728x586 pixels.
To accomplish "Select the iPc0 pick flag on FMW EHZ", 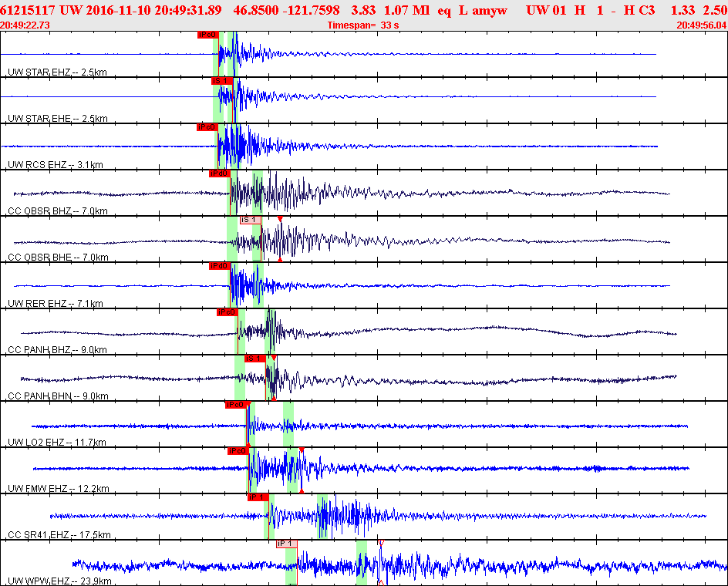I will click(x=238, y=451).
